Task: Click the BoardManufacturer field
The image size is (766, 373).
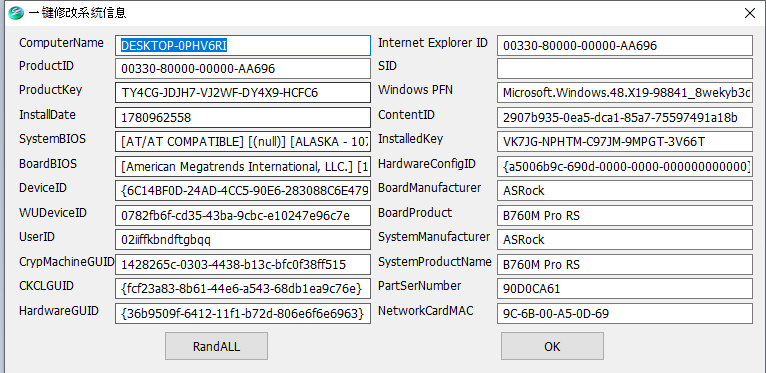Action: pyautogui.click(x=625, y=191)
